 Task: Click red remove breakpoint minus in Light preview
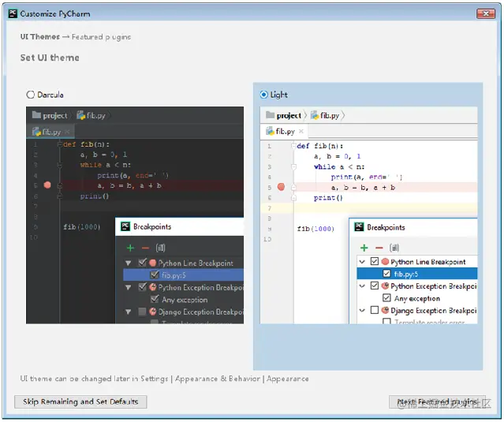379,248
